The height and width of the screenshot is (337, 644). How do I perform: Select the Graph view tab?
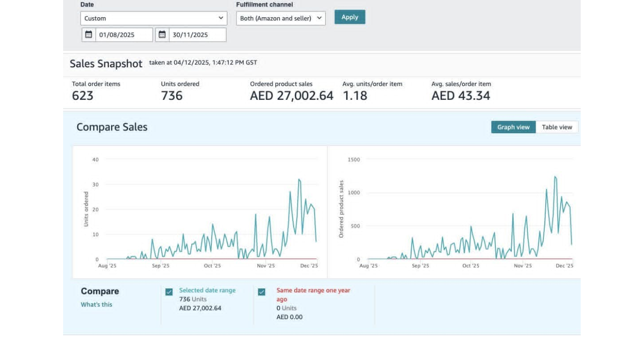click(x=513, y=127)
